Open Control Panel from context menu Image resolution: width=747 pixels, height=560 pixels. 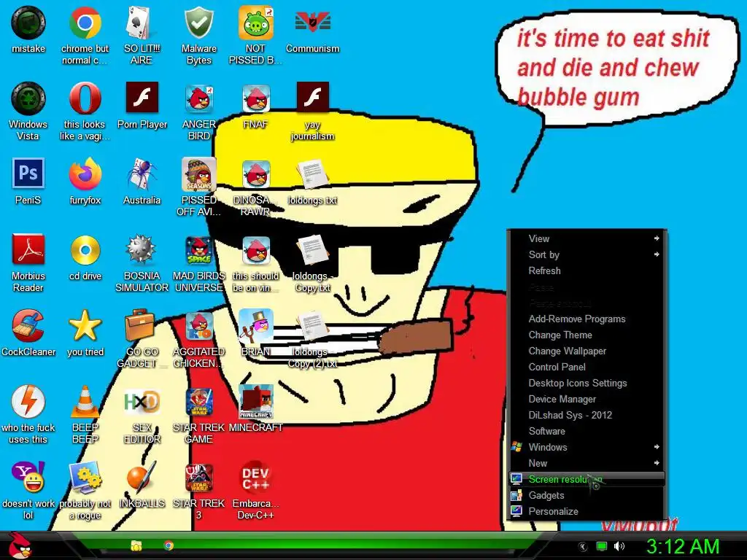click(x=587, y=367)
